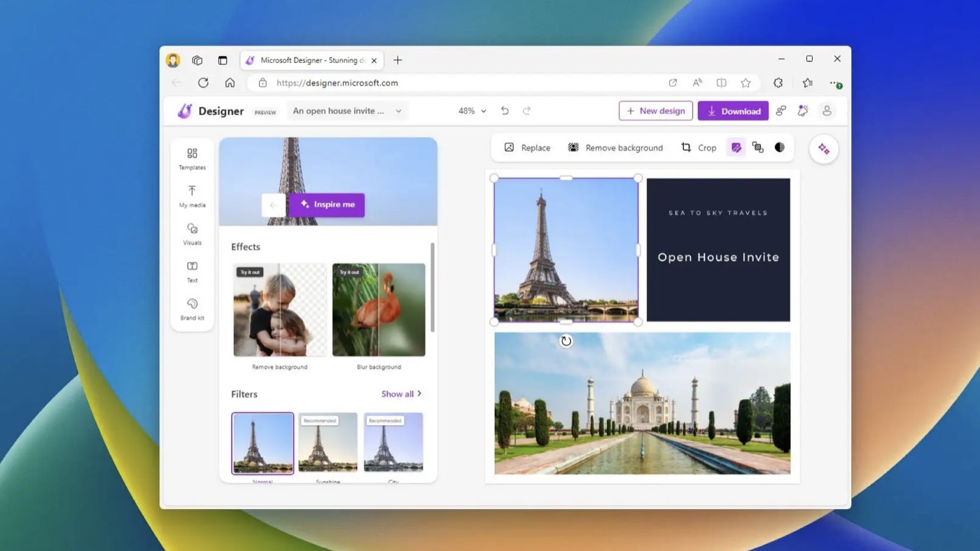Click the Undo arrow icon

(x=505, y=111)
